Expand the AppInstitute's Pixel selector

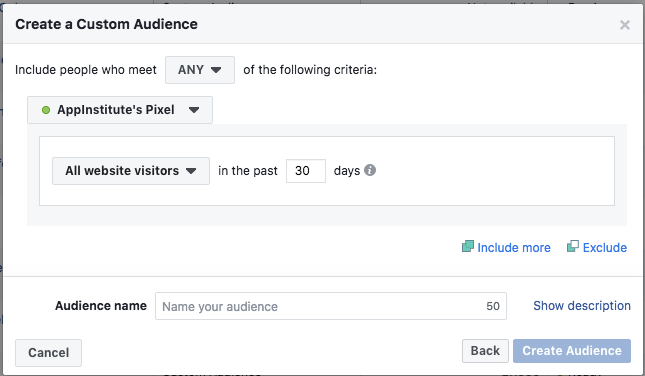120,110
